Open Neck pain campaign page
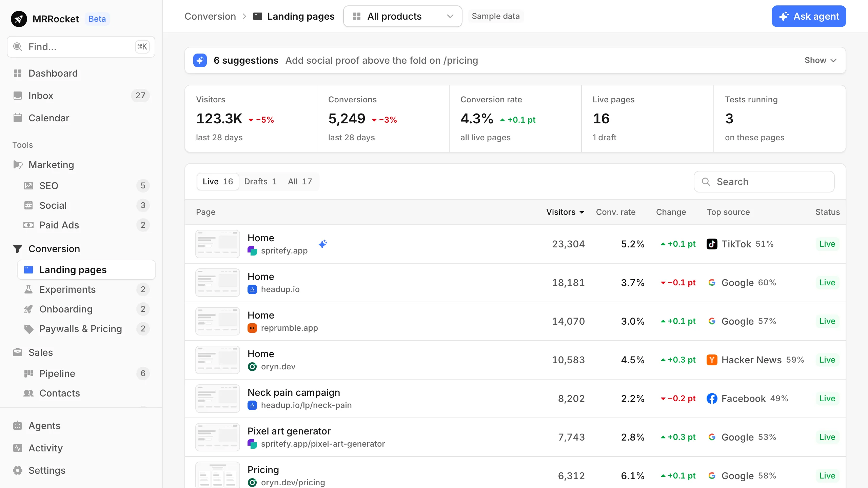 coord(515,399)
